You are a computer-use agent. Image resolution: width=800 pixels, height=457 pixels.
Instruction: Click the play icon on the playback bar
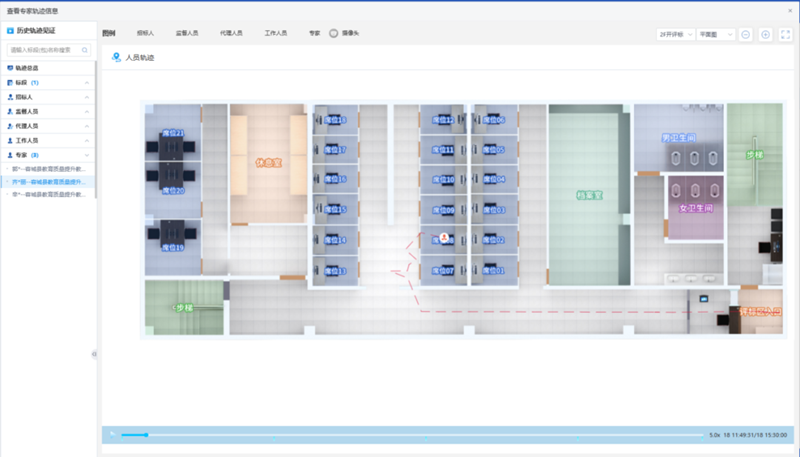point(112,435)
